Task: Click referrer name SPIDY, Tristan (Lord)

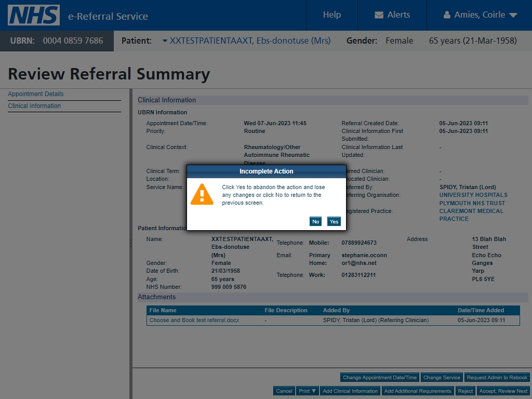Action: tap(468, 187)
